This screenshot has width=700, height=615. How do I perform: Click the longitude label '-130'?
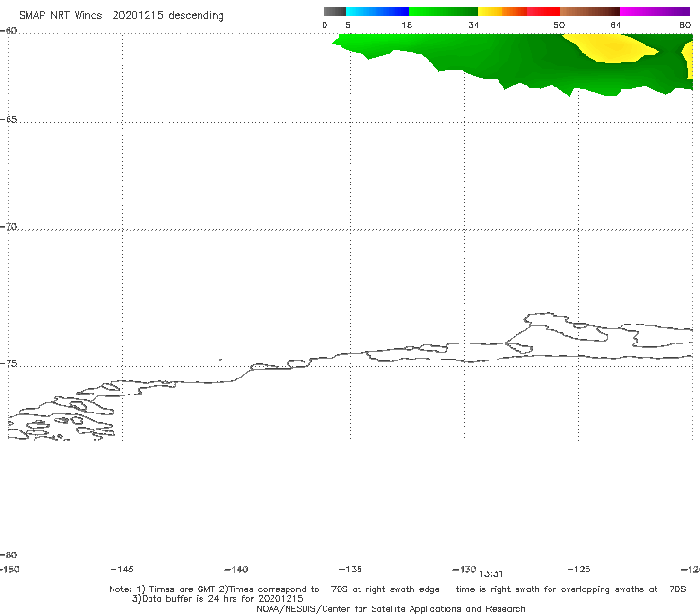464,569
